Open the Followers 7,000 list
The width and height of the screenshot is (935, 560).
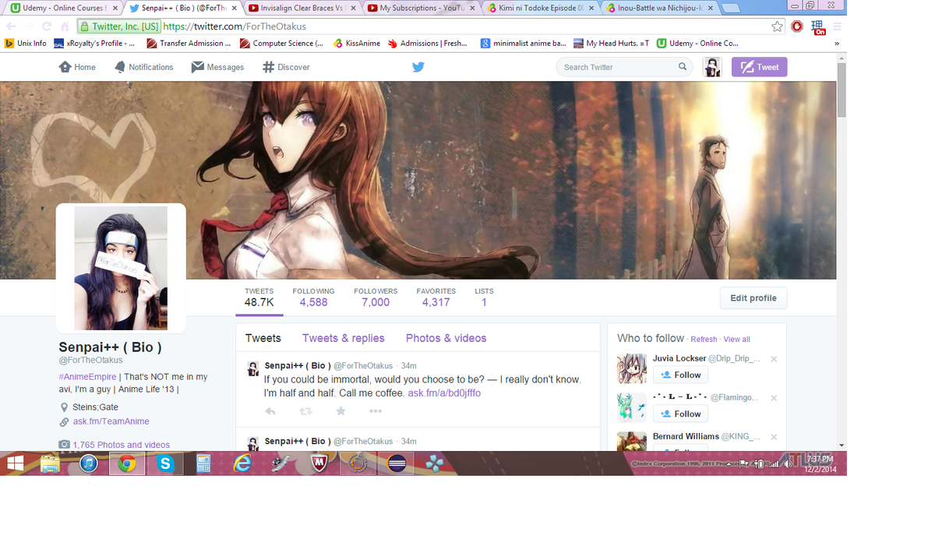(376, 298)
